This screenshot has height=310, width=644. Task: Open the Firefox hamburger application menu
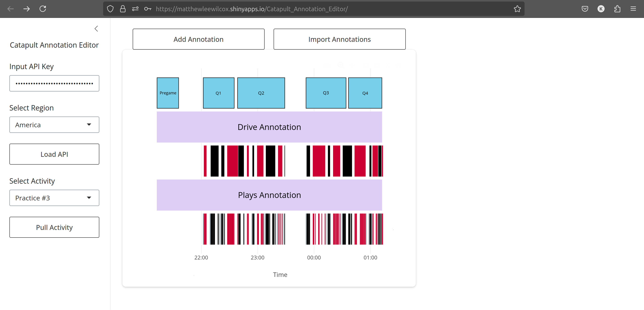click(633, 9)
